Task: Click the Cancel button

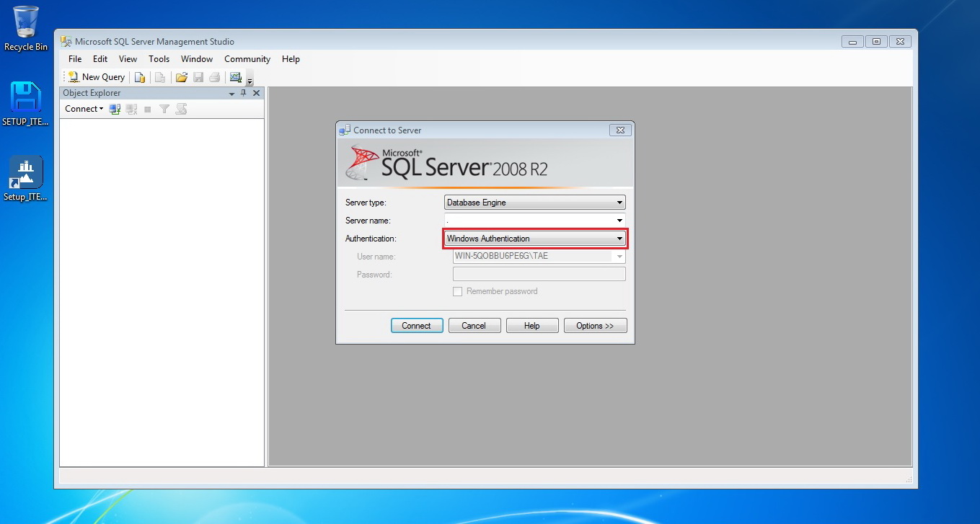Action: click(474, 326)
